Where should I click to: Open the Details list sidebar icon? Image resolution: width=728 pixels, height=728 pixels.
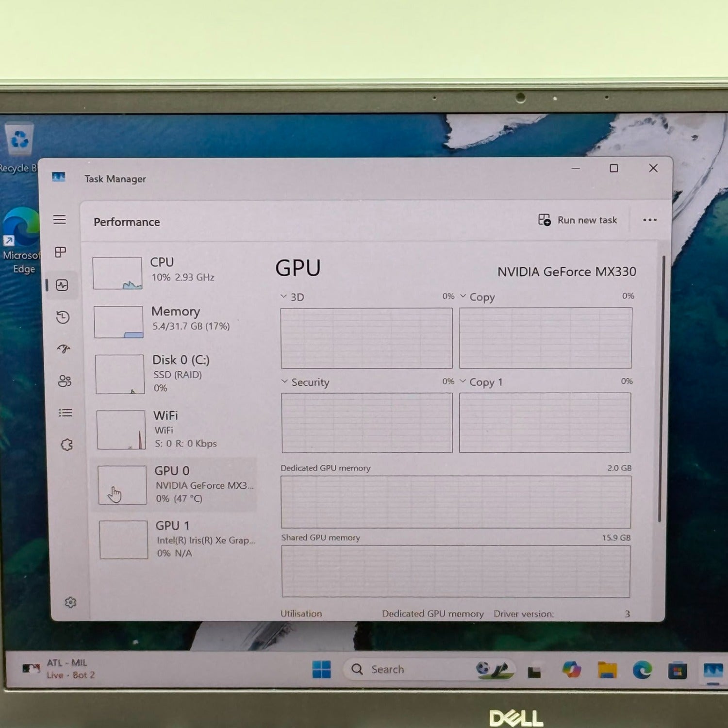(66, 413)
